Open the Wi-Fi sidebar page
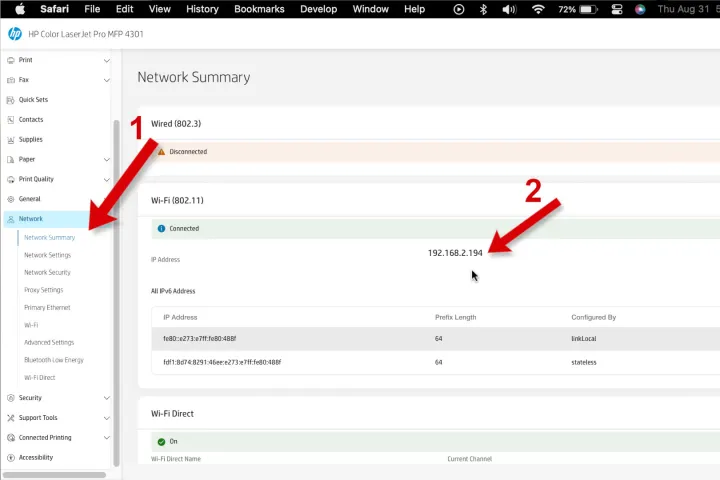720x480 pixels. 31,325
